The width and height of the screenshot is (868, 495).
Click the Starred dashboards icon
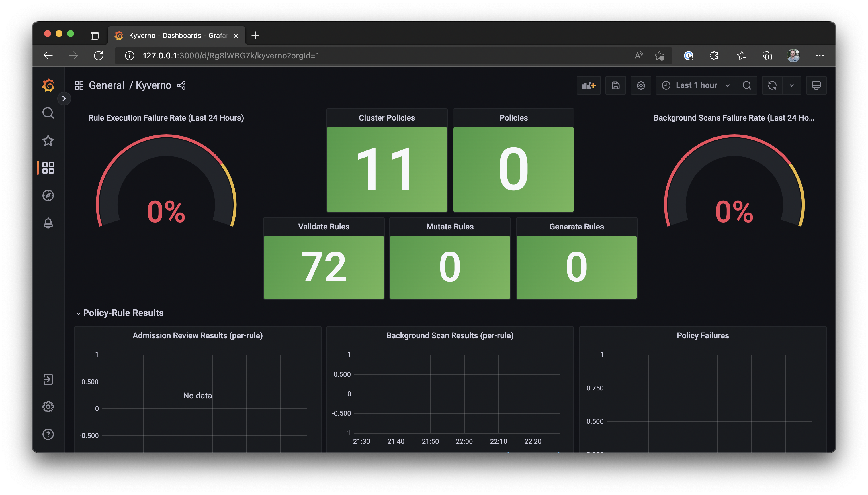pyautogui.click(x=48, y=140)
